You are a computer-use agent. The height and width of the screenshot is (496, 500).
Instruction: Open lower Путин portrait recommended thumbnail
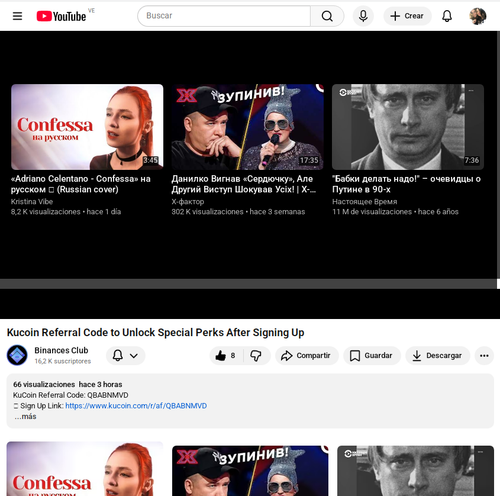(x=415, y=471)
